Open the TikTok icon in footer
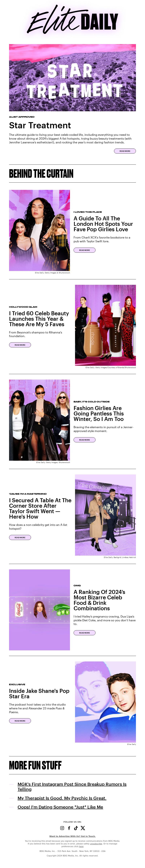Screen dimensions: 145x868 click(76, 828)
